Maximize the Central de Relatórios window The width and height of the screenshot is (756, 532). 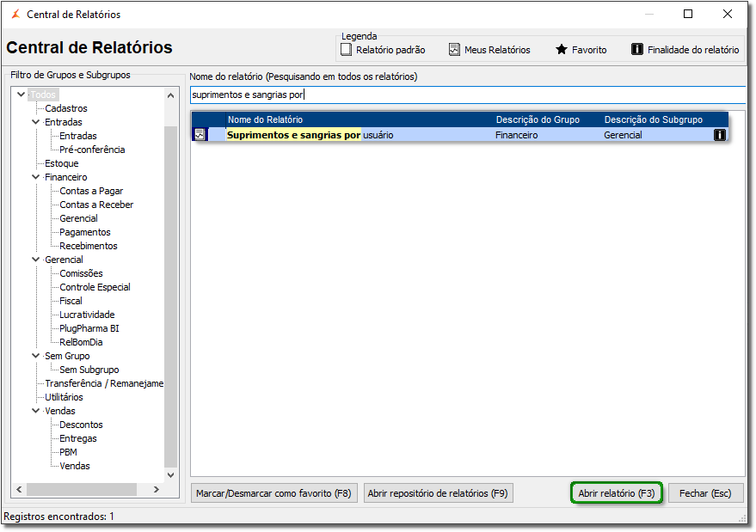[x=688, y=14]
